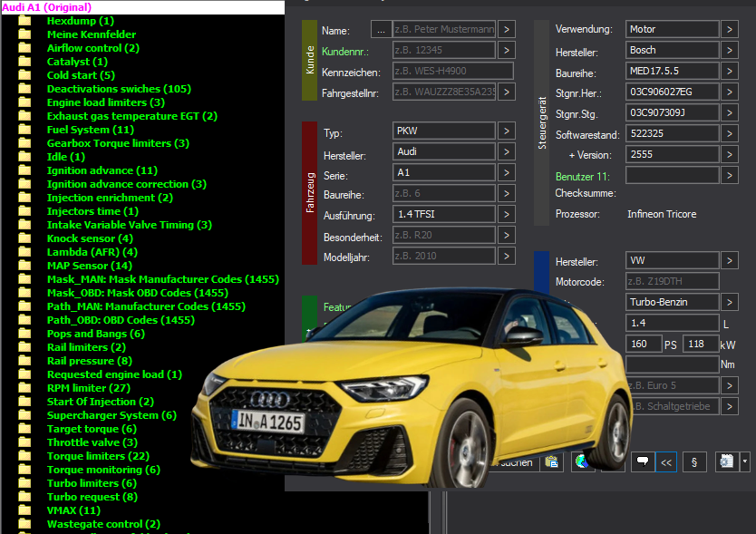
Task: Open the > arrow next to Turbo-Benzin field
Action: pyautogui.click(x=730, y=303)
